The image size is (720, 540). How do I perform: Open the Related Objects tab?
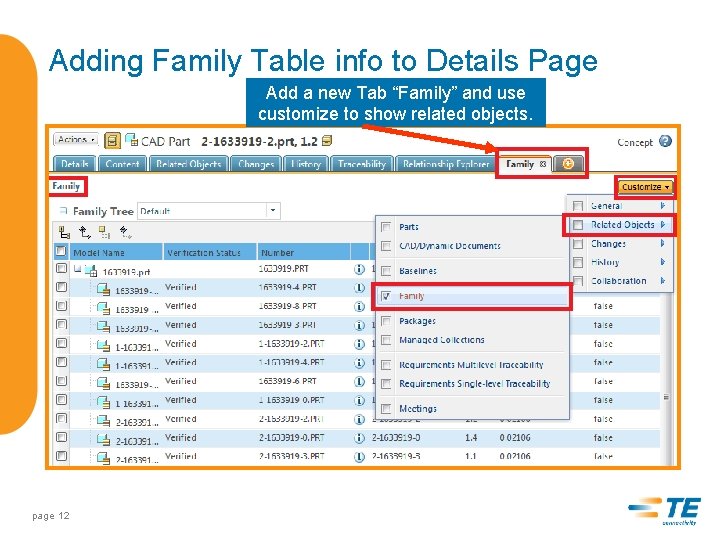point(188,164)
